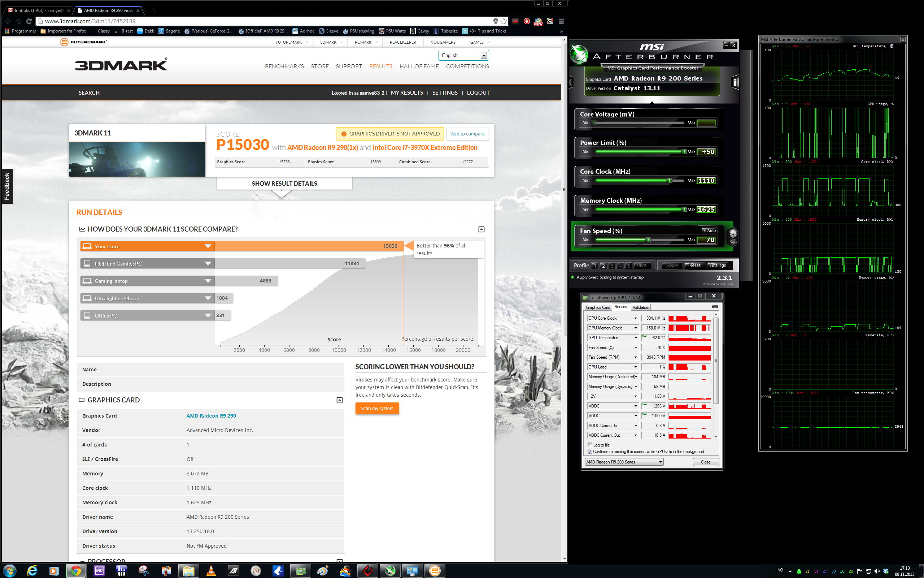
Task: Click Add to compare button
Action: (467, 134)
